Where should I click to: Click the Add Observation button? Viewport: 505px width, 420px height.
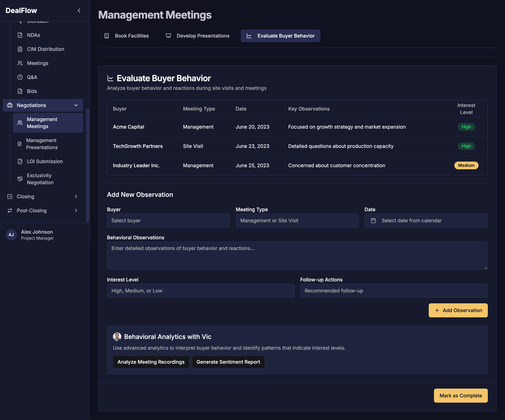click(458, 310)
